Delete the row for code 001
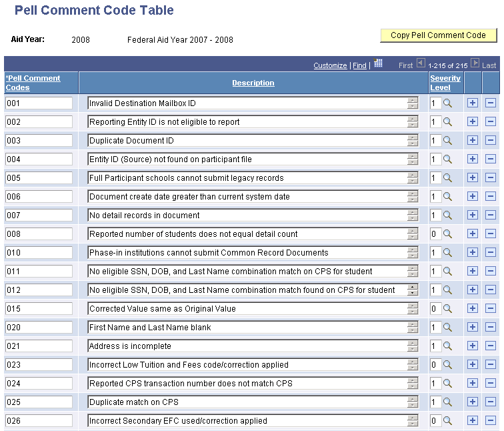Viewport: 504px width, 431px height. click(x=491, y=103)
